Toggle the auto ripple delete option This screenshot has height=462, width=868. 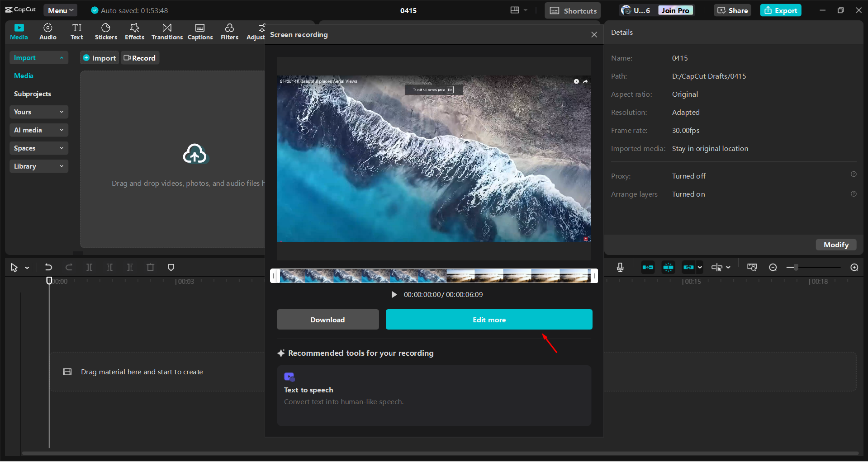tap(648, 267)
